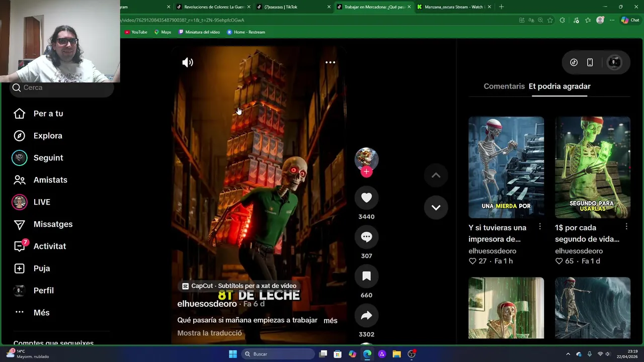This screenshot has width=644, height=362.
Task: Close the Trabajar en Mercadona tab
Action: [409, 7]
